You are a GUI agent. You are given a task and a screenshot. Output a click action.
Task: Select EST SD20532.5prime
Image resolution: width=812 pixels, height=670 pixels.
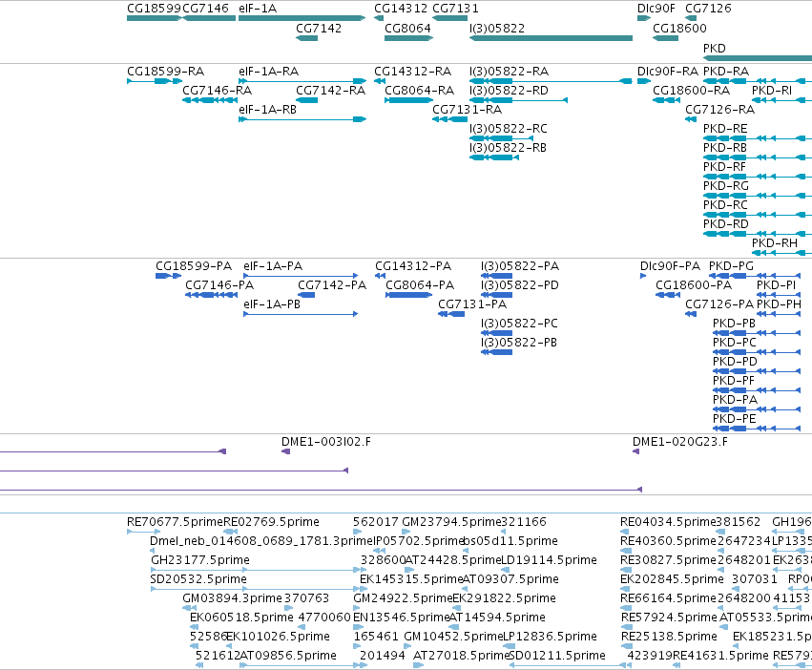[198, 579]
